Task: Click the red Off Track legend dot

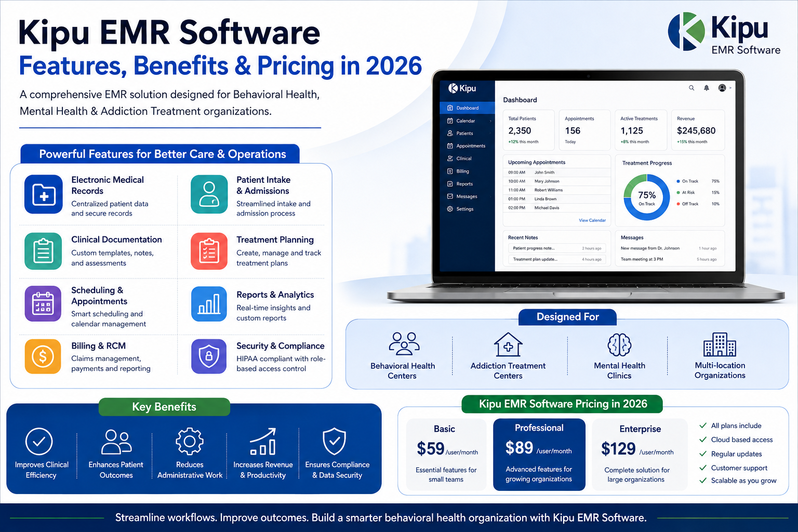Action: tap(679, 204)
